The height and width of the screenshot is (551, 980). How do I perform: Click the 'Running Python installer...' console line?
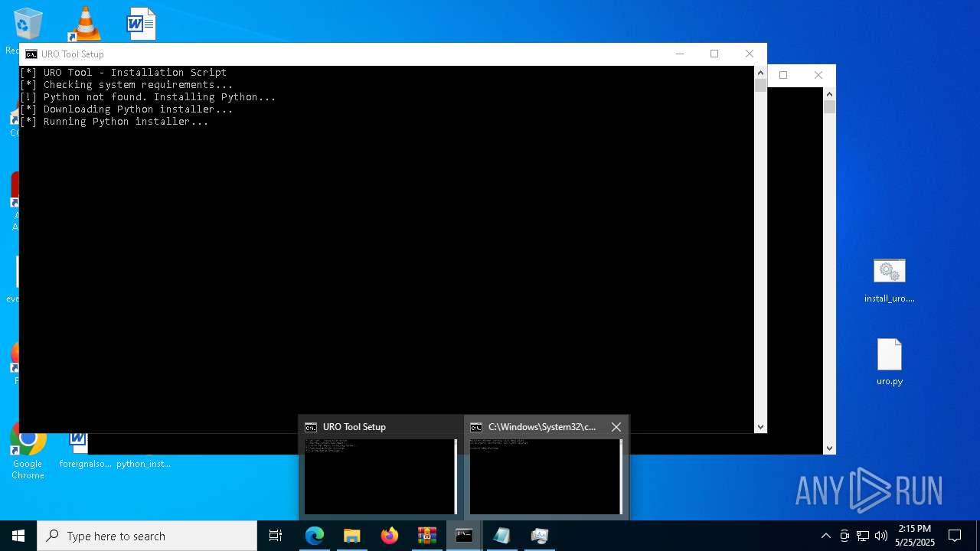(x=114, y=122)
